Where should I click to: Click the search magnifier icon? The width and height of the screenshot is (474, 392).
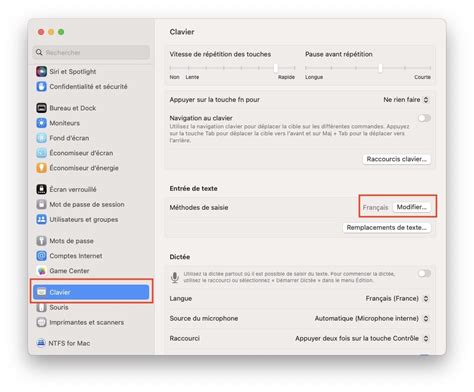(39, 52)
